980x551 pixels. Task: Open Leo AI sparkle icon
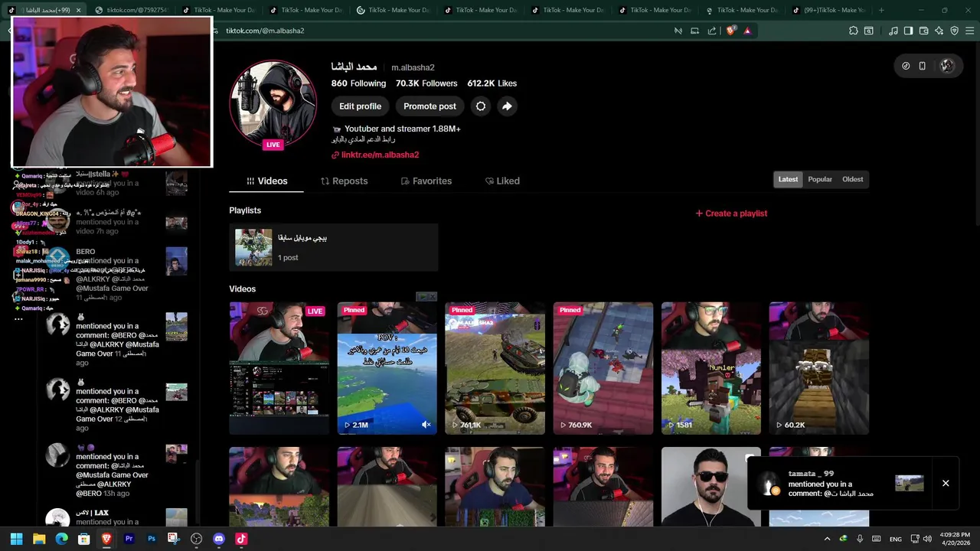[939, 31]
